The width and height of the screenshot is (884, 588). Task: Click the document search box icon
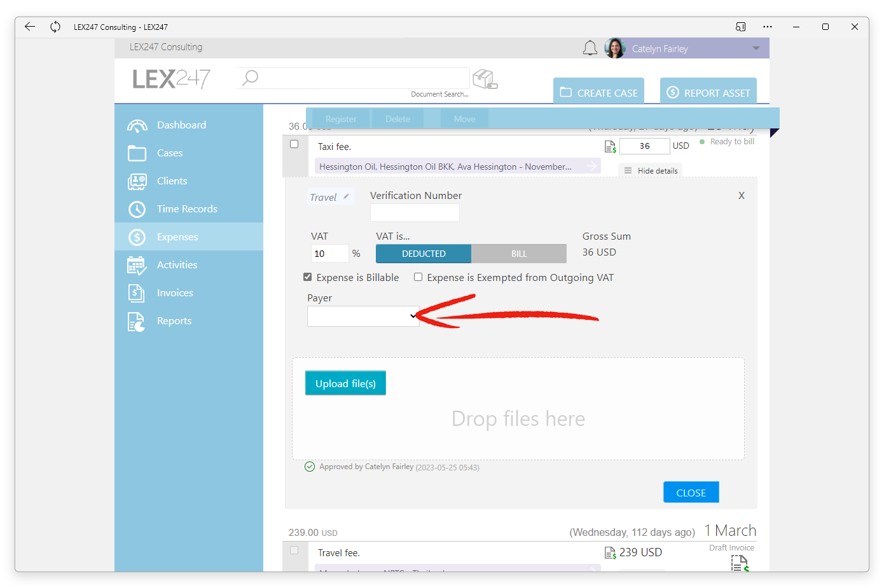(485, 79)
